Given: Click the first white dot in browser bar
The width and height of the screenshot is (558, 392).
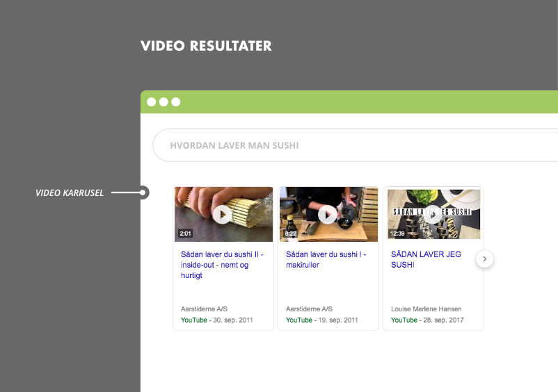Looking at the screenshot, I should coord(151,102).
